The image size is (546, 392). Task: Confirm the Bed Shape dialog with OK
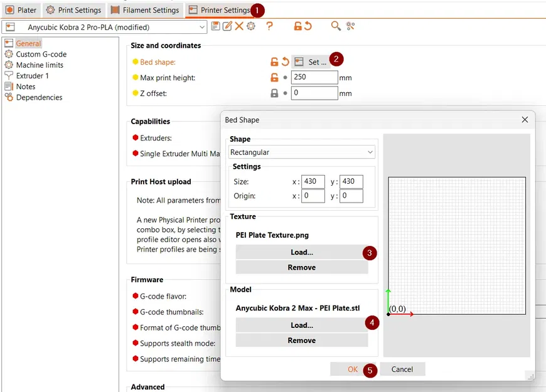point(353,369)
